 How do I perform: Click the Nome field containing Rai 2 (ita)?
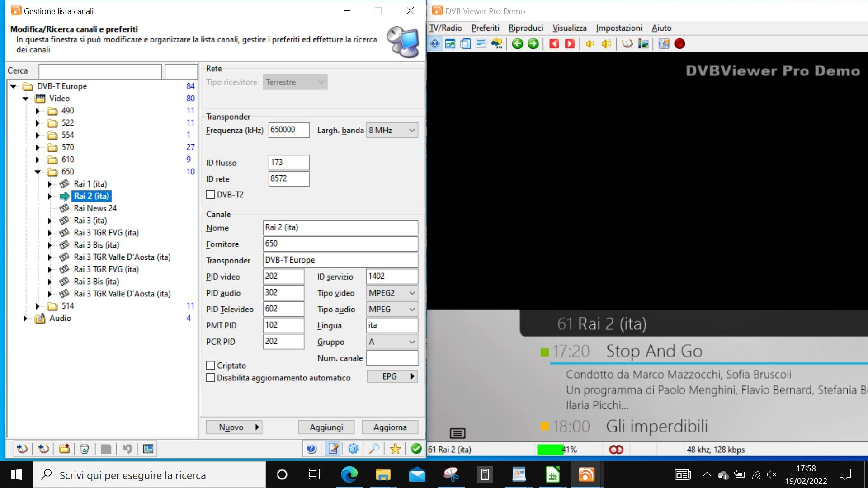tap(340, 228)
